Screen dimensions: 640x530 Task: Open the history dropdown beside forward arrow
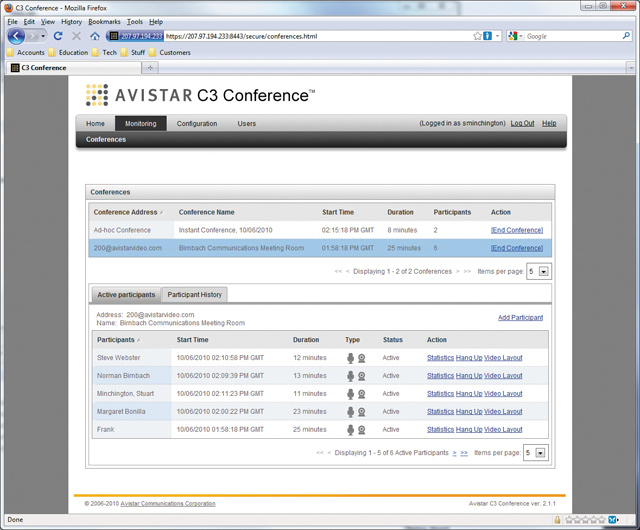(43, 36)
